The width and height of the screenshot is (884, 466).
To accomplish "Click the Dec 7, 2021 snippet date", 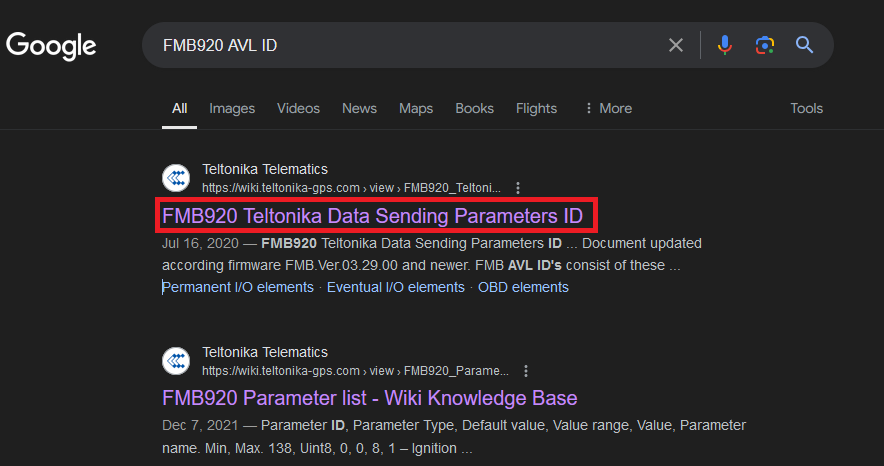I will (x=200, y=425).
